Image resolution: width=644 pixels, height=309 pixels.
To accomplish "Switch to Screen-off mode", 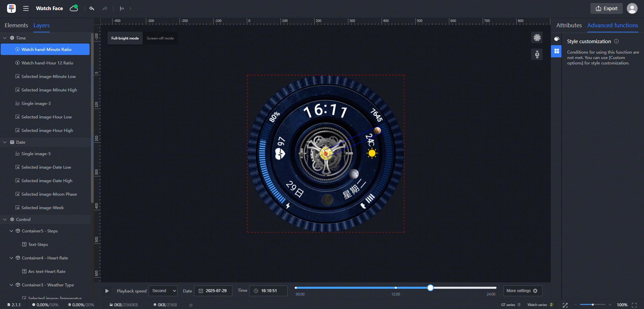I will 160,38.
